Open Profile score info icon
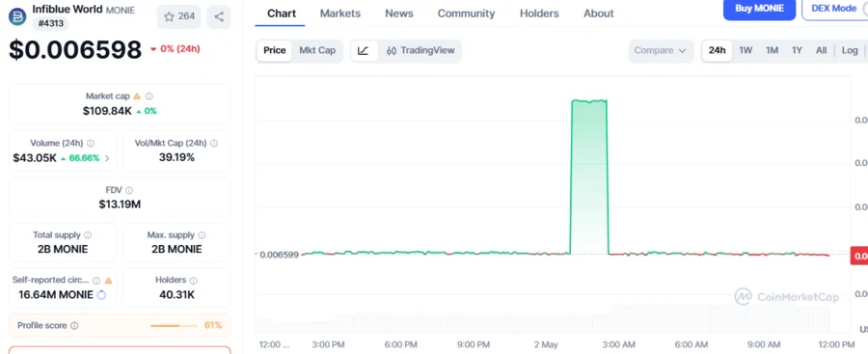868x354 pixels. point(74,326)
